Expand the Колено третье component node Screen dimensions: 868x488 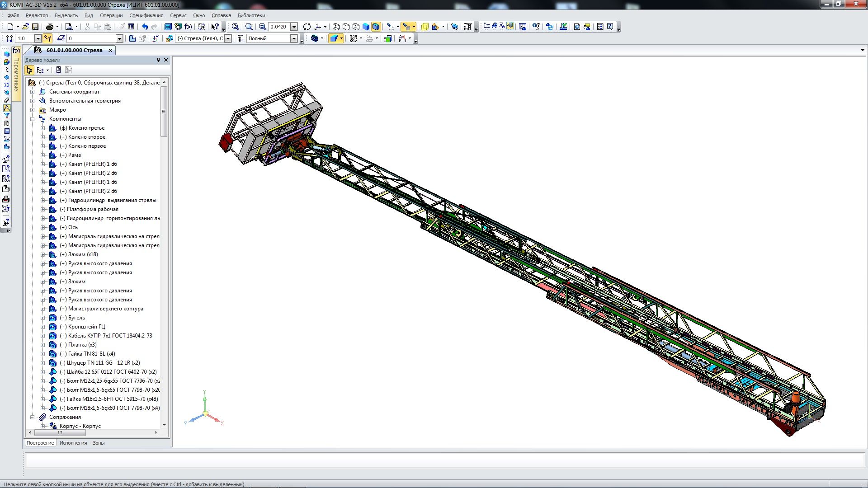pos(42,128)
